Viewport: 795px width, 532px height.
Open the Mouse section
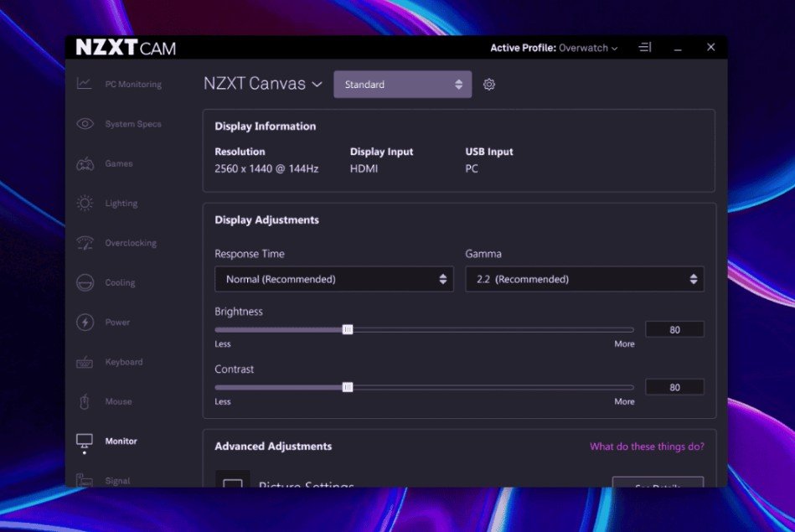[x=119, y=401]
